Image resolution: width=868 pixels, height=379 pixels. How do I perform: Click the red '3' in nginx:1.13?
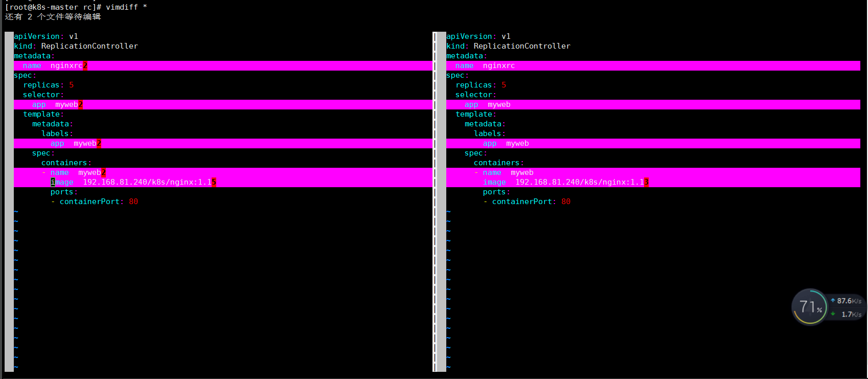point(646,182)
